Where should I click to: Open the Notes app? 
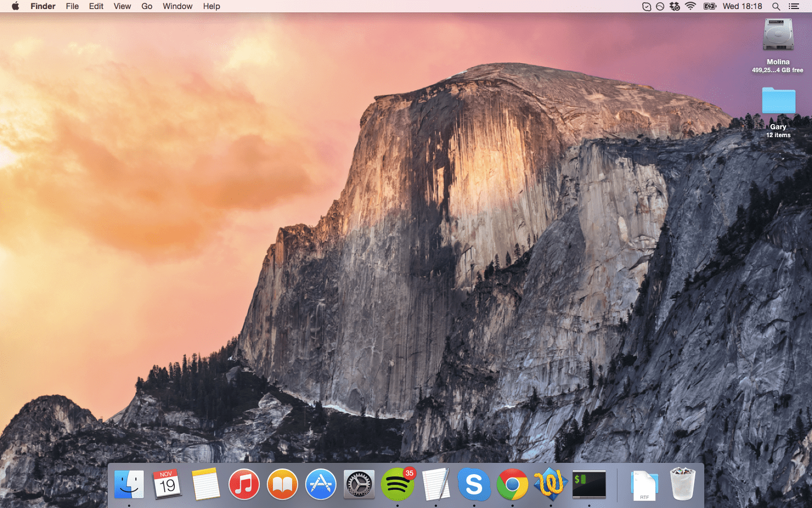click(206, 484)
